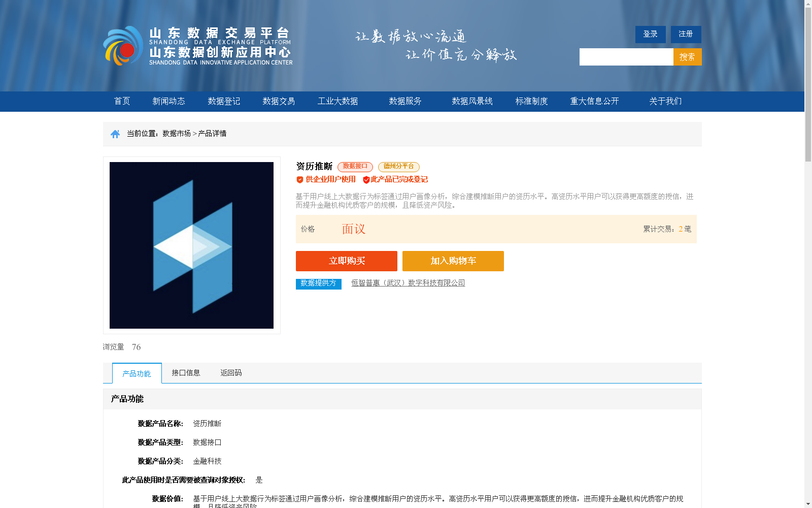This screenshot has height=508, width=812.
Task: Click the 搜索 search button
Action: pyautogui.click(x=688, y=57)
